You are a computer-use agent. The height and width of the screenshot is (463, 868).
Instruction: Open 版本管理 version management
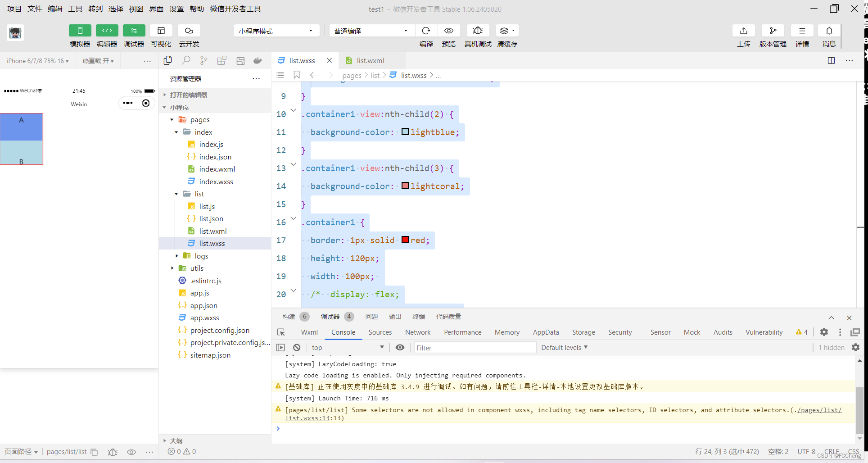773,30
